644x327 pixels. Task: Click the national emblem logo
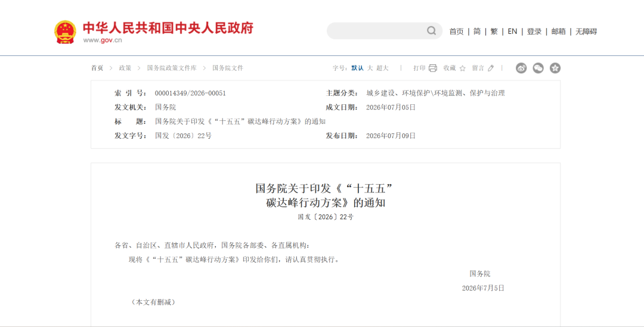tap(66, 32)
